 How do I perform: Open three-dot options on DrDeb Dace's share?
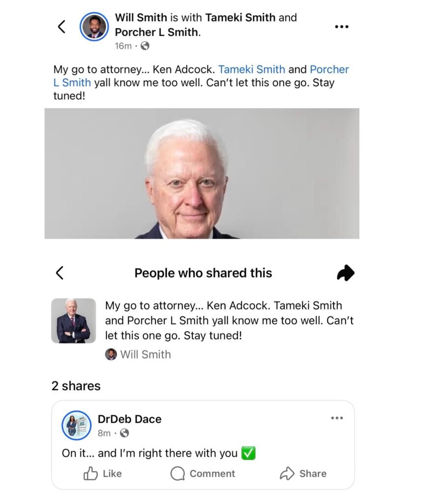click(x=337, y=418)
